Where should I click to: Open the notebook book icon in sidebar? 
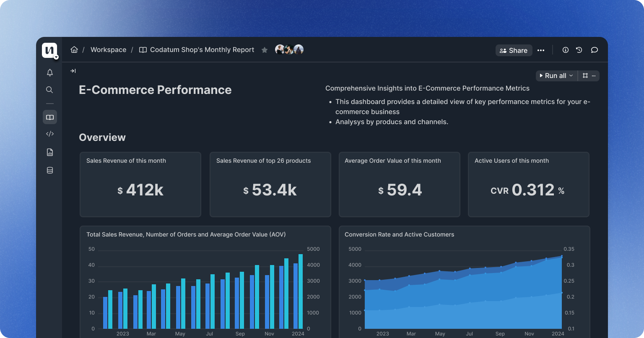click(49, 117)
